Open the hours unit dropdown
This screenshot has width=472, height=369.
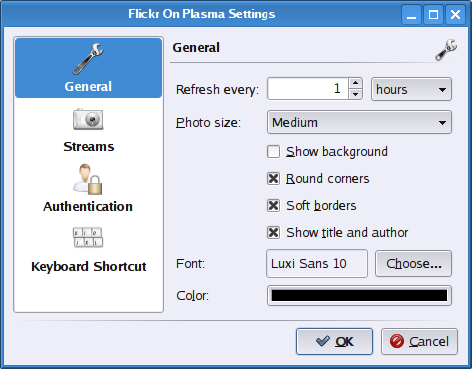point(411,89)
